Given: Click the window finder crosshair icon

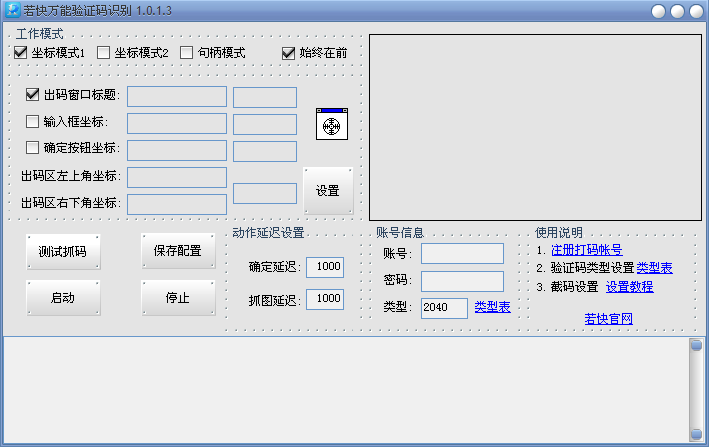Looking at the screenshot, I should coord(332,124).
